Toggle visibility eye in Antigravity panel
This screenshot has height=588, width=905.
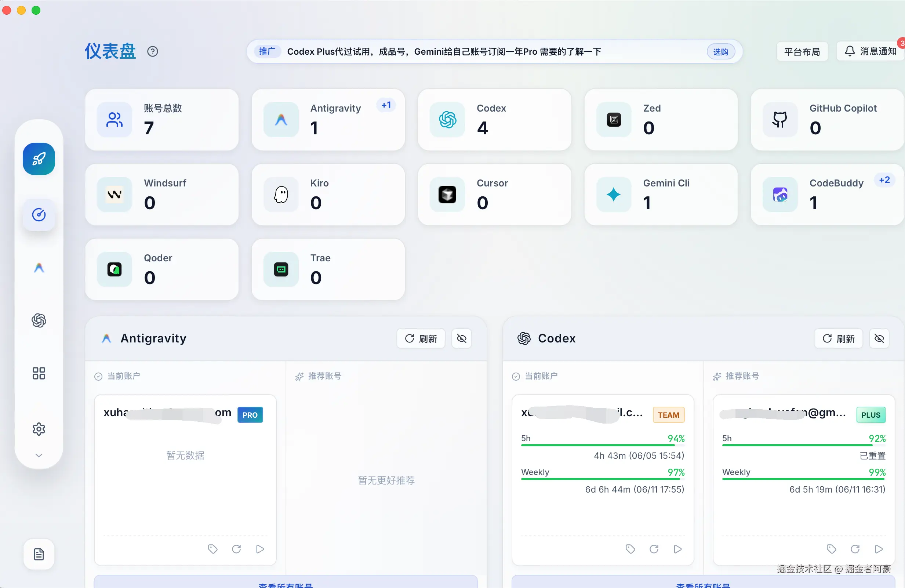(x=462, y=338)
